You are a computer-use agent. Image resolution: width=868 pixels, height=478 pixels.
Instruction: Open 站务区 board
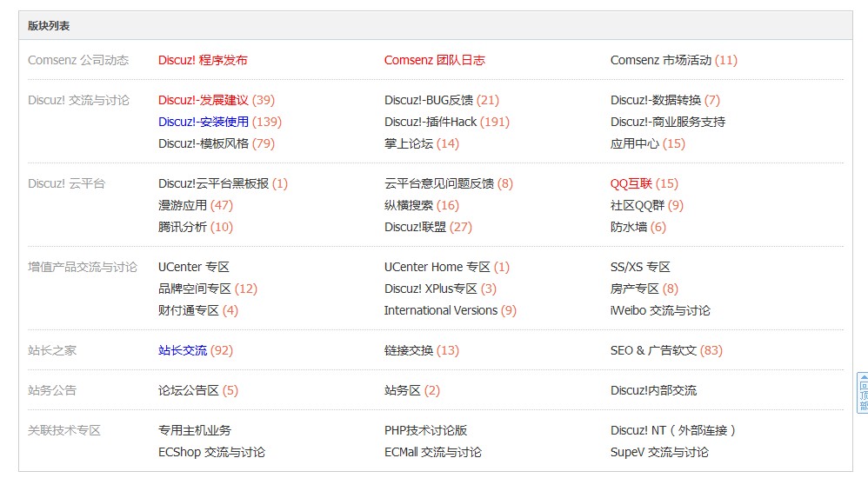click(x=403, y=390)
